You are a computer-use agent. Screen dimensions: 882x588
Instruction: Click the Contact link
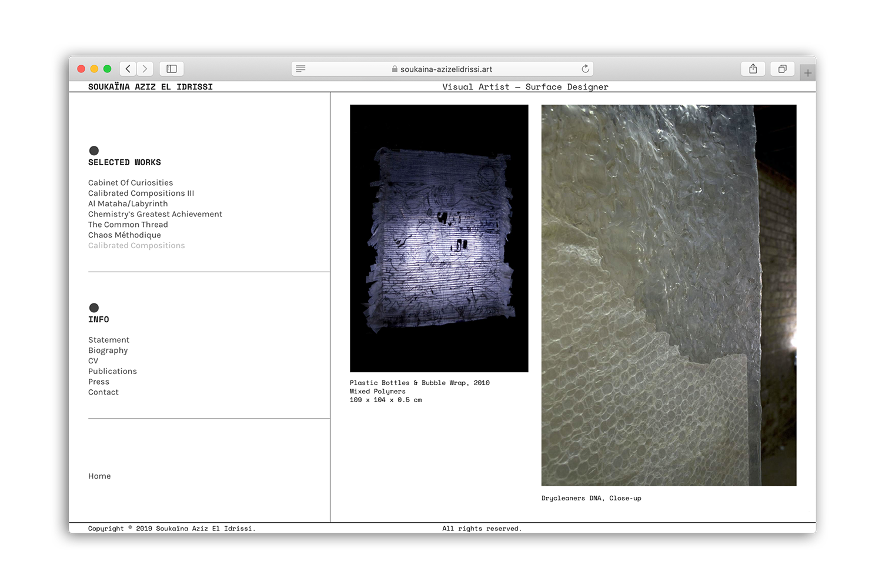(x=103, y=392)
